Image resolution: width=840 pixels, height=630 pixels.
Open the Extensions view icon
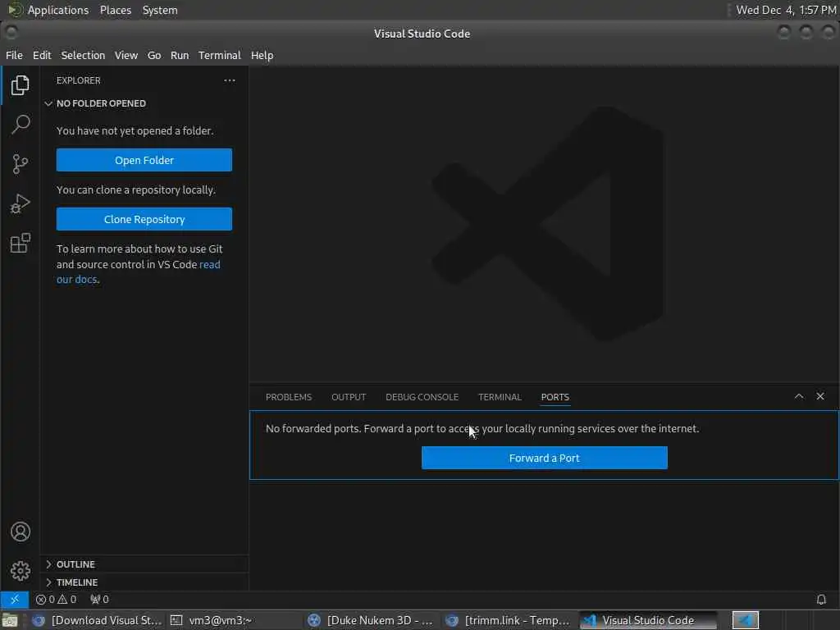20,243
